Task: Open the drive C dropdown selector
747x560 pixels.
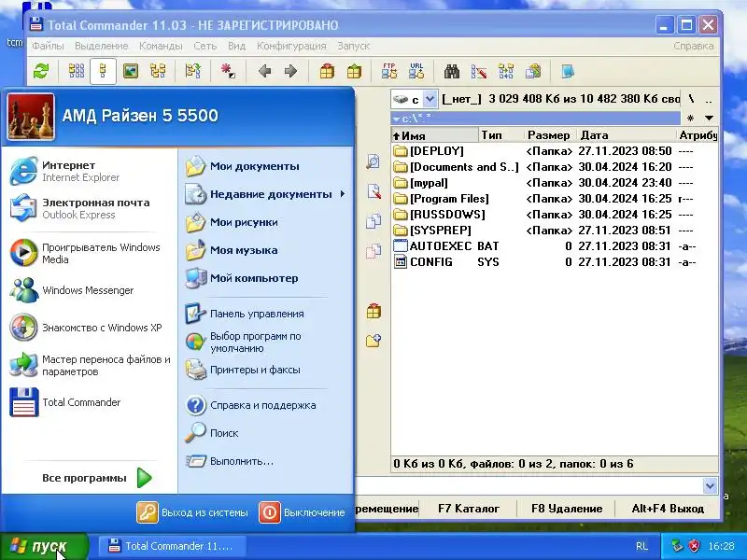Action: tap(430, 99)
